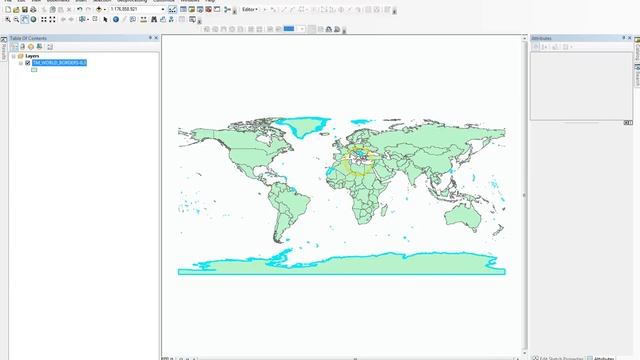Collapse the TM_WORLD_BORDERS layer legend

pos(21,63)
